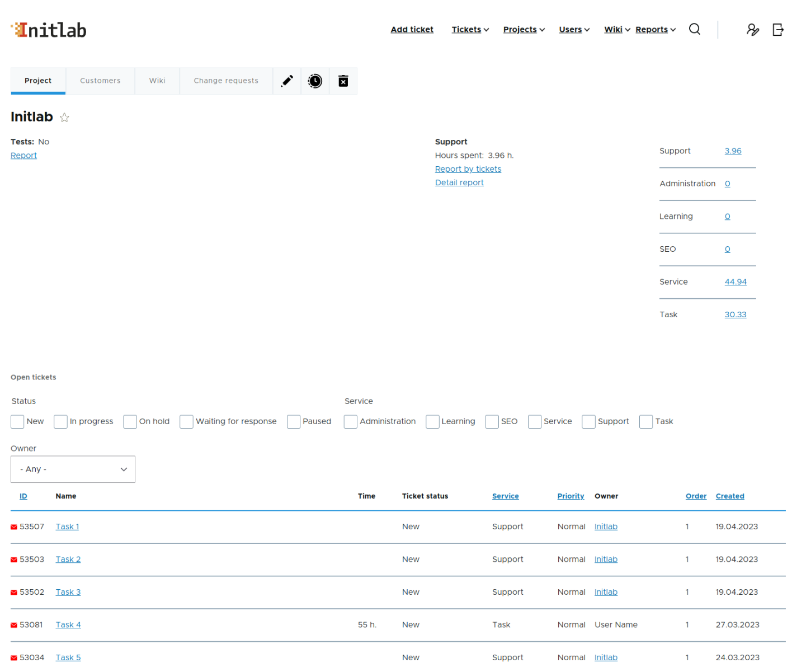Mark Initlab project as favorite with the star
The height and width of the screenshot is (672, 792).
pyautogui.click(x=64, y=118)
